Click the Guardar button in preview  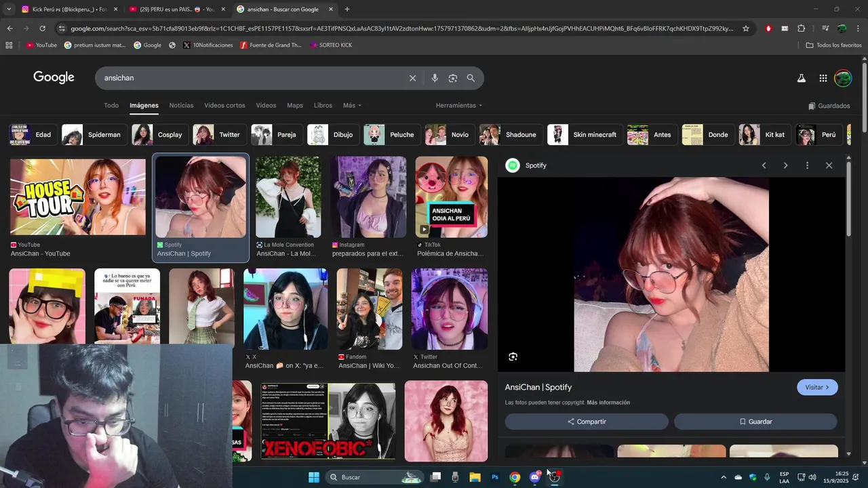755,422
